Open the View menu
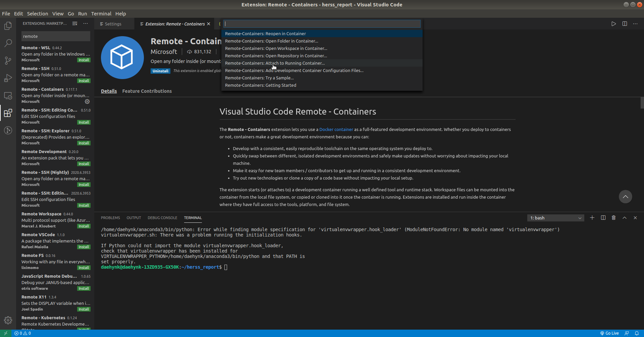Image resolution: width=644 pixels, height=337 pixels. click(x=58, y=14)
